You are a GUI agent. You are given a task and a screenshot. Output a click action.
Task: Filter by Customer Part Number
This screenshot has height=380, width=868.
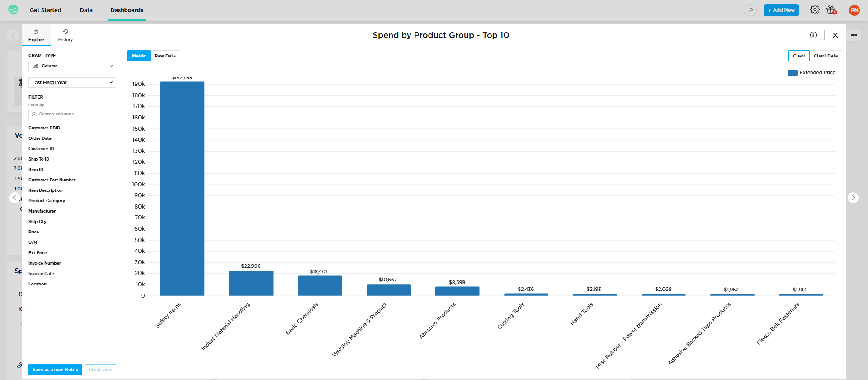[52, 180]
